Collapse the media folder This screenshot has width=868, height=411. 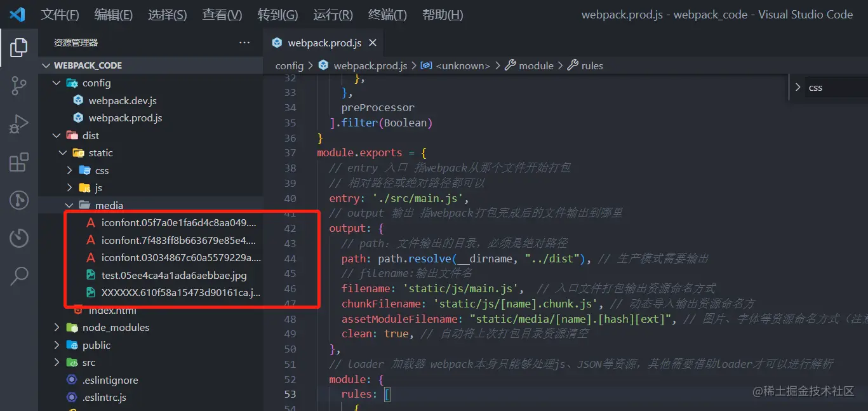pyautogui.click(x=150, y=205)
